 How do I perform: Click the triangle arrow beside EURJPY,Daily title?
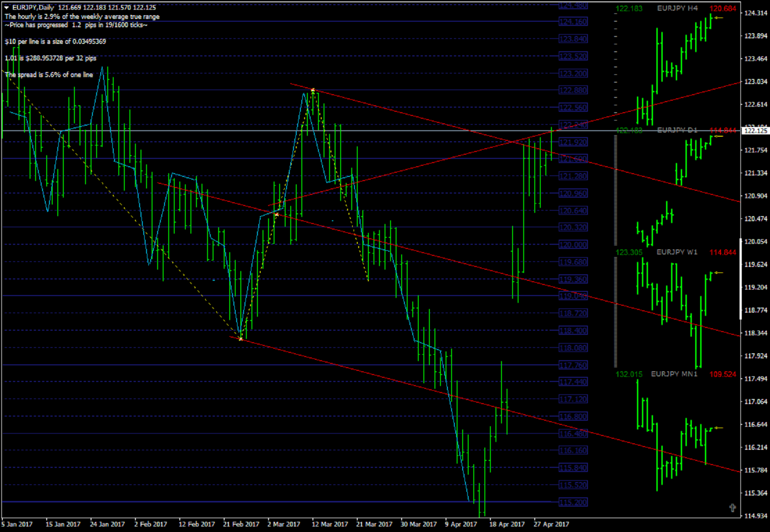[x=6, y=7]
